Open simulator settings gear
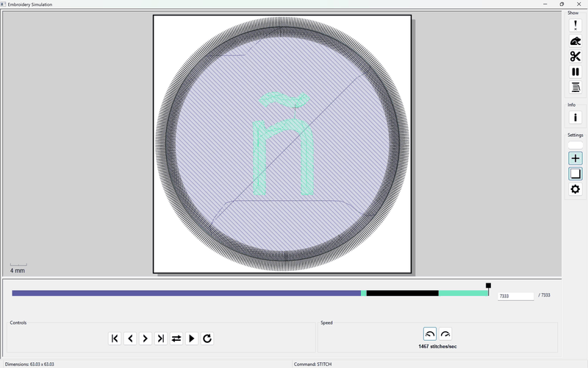The image size is (588, 368). (576, 189)
